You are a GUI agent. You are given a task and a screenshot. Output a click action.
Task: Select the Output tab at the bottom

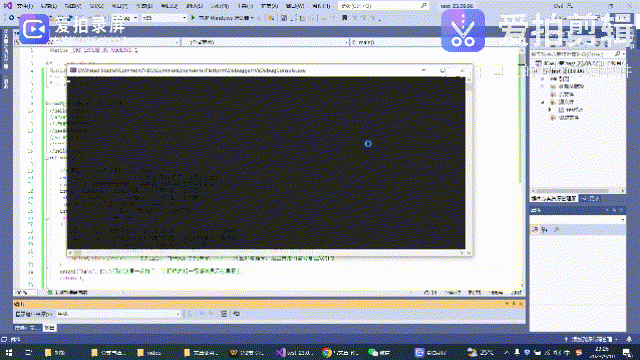50,328
